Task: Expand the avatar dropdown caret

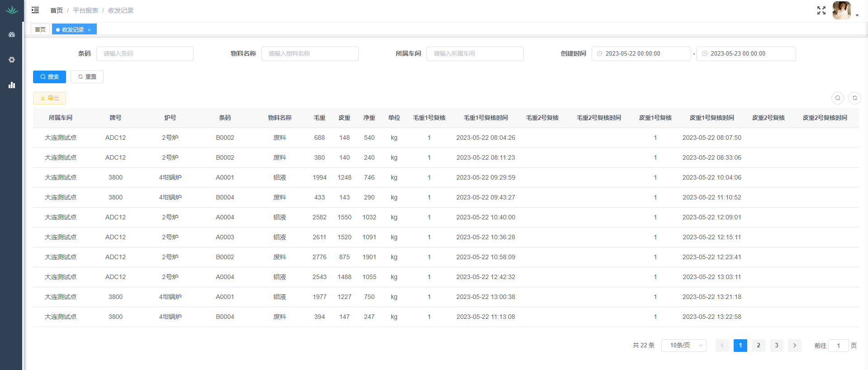Action: point(857,15)
